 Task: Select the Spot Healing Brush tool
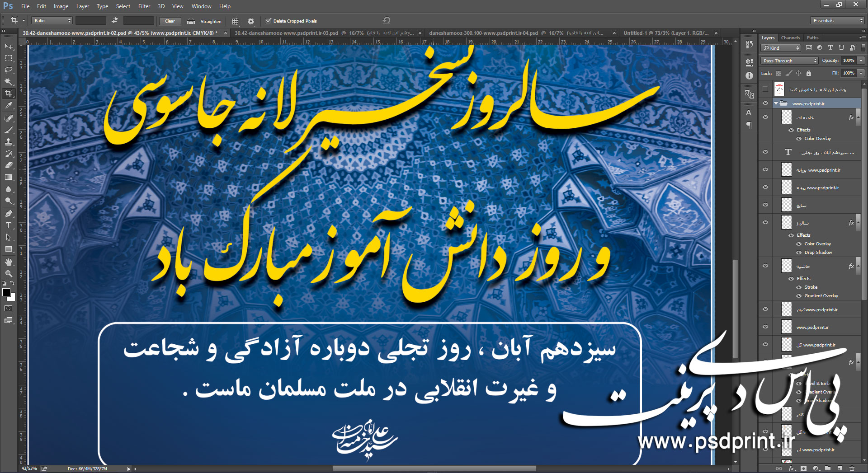tap(9, 118)
